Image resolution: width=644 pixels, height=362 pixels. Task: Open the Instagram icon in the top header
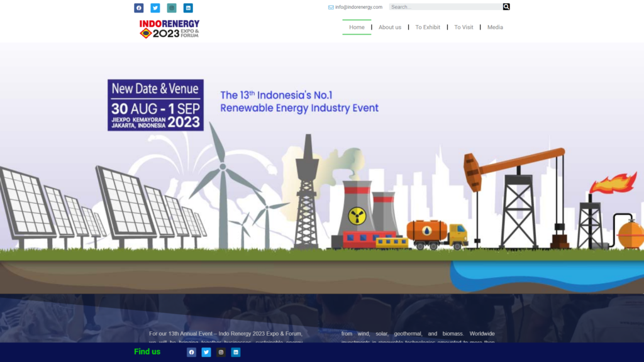(172, 8)
